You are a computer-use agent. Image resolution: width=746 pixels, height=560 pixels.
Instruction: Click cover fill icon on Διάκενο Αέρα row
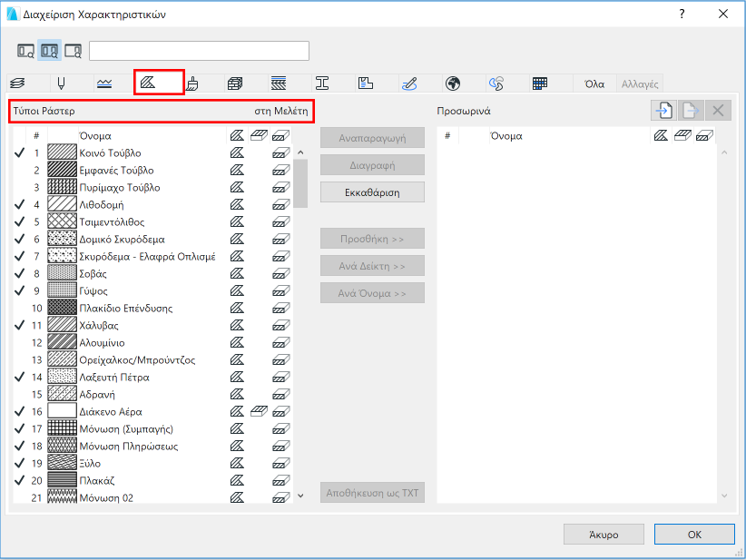pyautogui.click(x=259, y=411)
